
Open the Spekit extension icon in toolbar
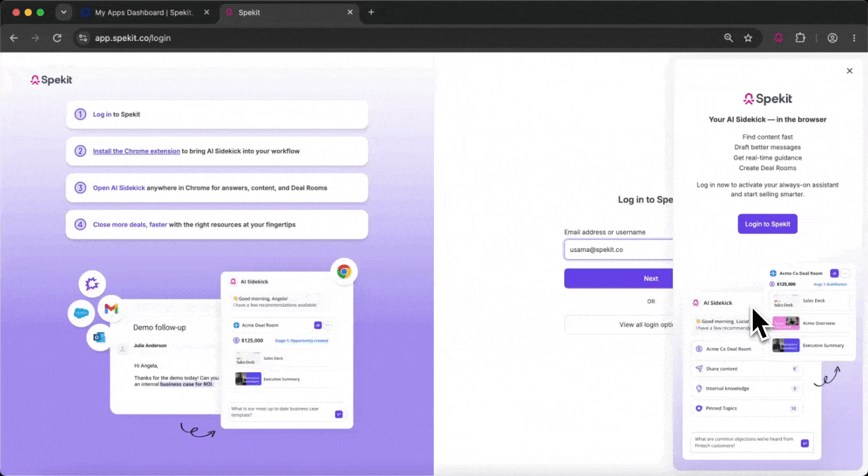point(779,38)
